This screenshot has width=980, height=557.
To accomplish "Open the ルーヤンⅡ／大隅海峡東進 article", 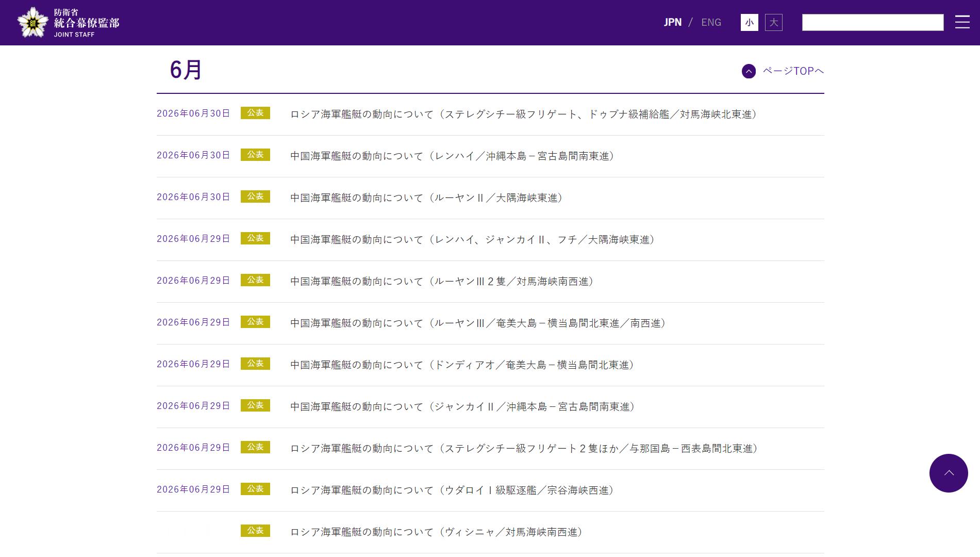I will coord(426,198).
